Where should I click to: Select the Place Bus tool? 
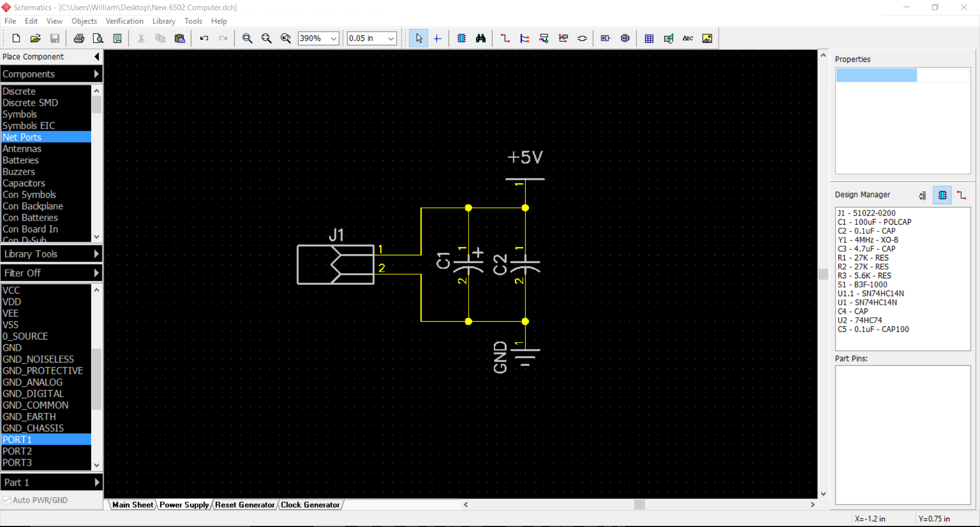click(x=524, y=38)
